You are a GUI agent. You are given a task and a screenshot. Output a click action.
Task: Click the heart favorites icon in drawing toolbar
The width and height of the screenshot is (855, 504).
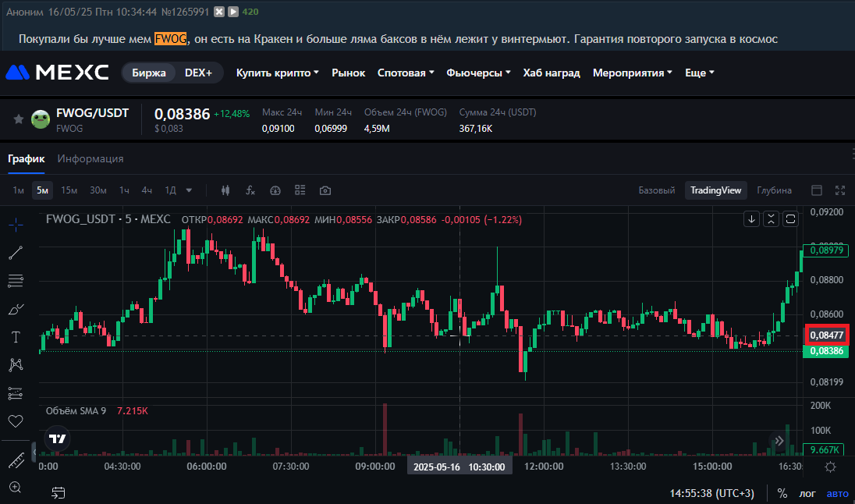[16, 421]
